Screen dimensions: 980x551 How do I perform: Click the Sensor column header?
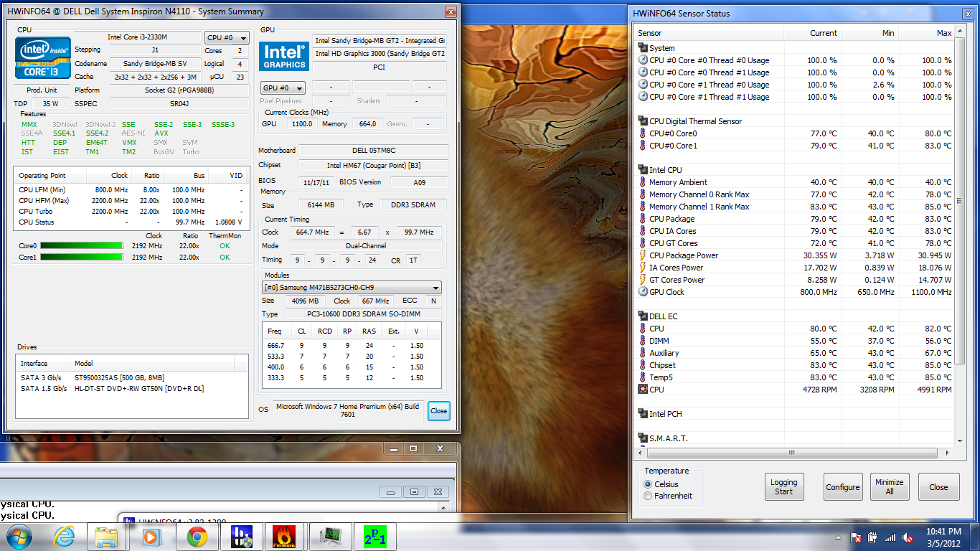(709, 33)
